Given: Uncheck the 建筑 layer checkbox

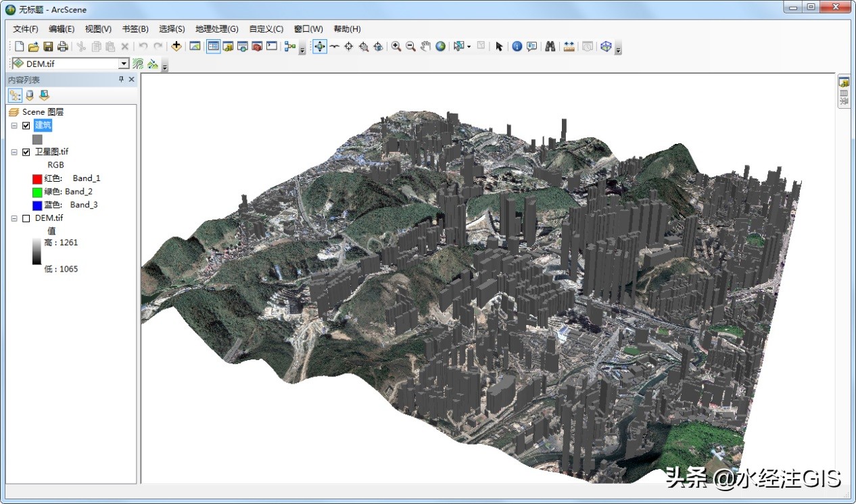Looking at the screenshot, I should 26,126.
